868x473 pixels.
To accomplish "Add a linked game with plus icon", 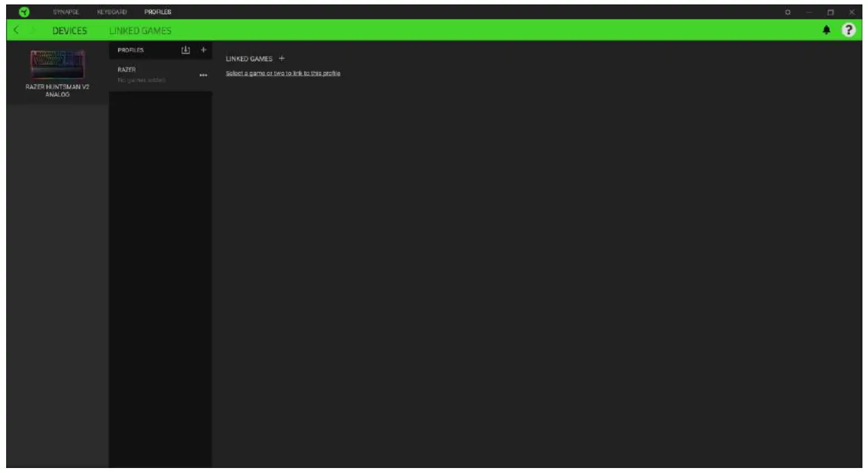I will 282,58.
